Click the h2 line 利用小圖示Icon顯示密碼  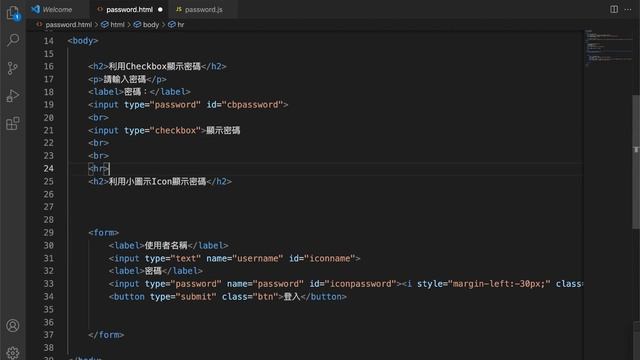pyautogui.click(x=160, y=181)
